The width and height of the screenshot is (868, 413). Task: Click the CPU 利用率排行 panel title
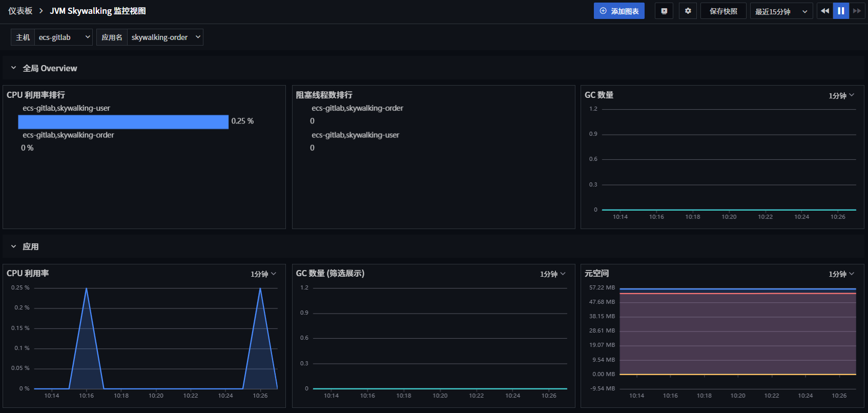[36, 95]
